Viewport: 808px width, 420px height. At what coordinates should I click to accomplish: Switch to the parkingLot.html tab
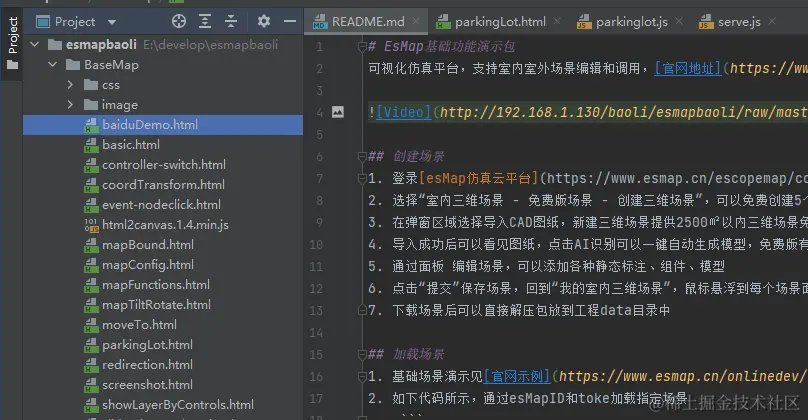tap(500, 22)
